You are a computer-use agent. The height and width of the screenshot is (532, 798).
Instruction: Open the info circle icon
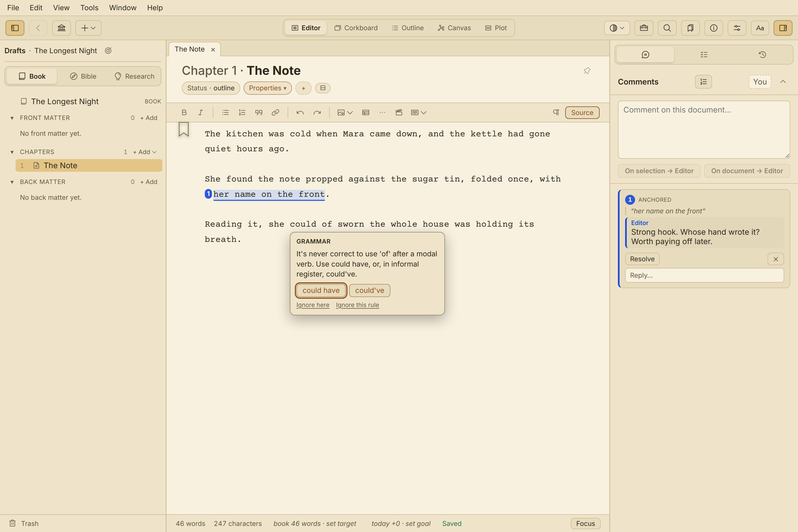[713, 28]
